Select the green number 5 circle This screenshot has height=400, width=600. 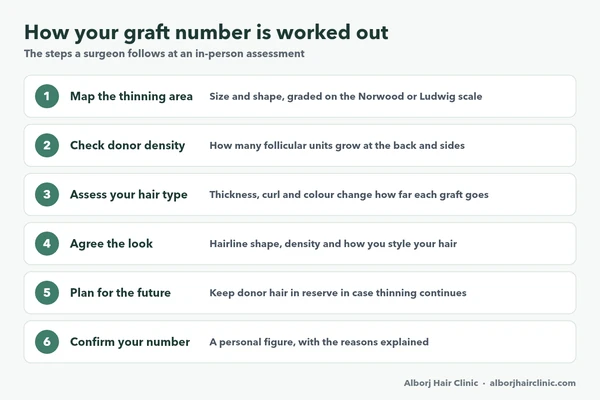47,293
